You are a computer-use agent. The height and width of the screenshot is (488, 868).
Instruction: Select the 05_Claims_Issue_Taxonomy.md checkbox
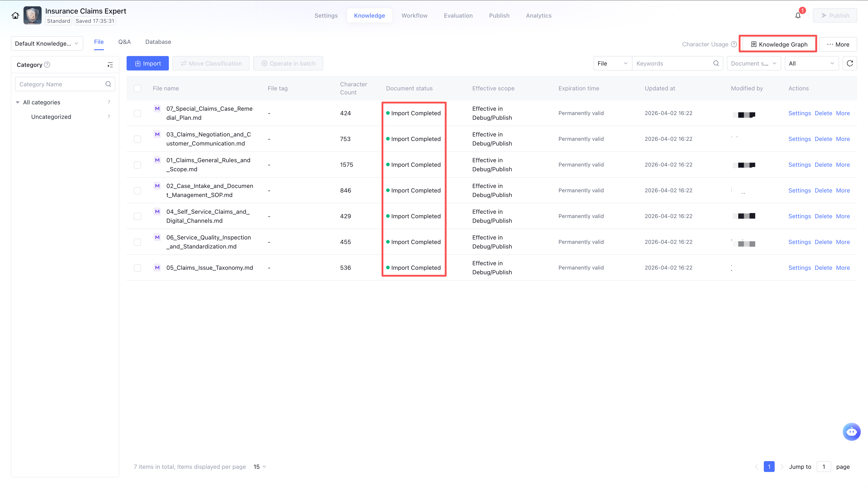[137, 268]
